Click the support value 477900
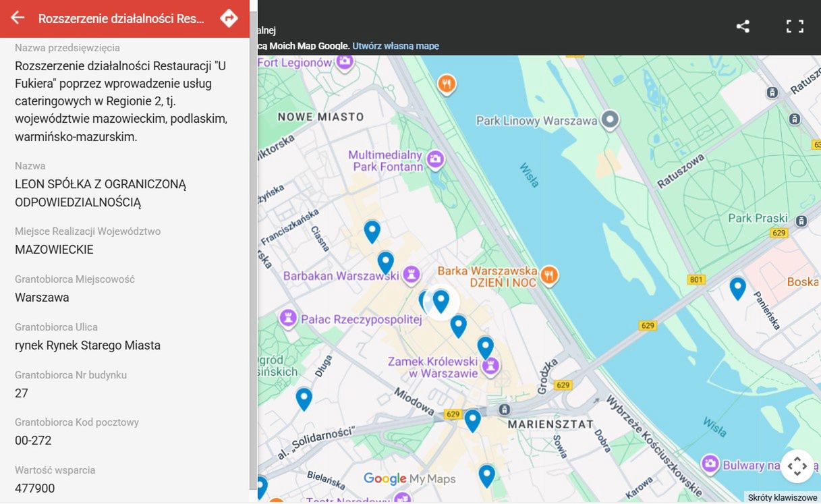 (35, 488)
